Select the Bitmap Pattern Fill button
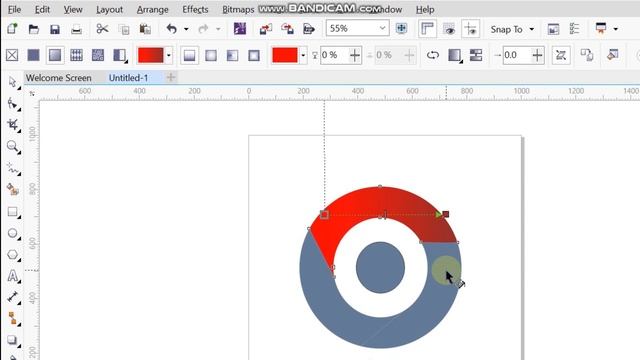Screen dimensions: 640x360 coord(98,55)
